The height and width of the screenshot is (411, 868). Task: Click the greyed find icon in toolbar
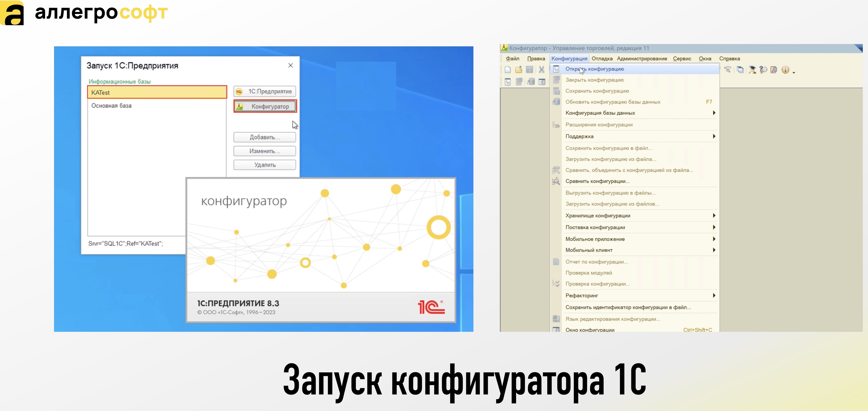point(728,70)
